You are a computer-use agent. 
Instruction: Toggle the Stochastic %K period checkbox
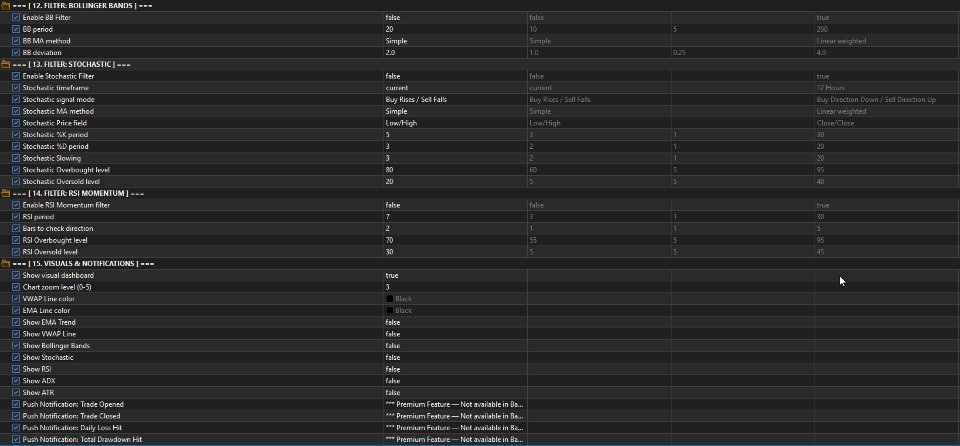click(16, 135)
